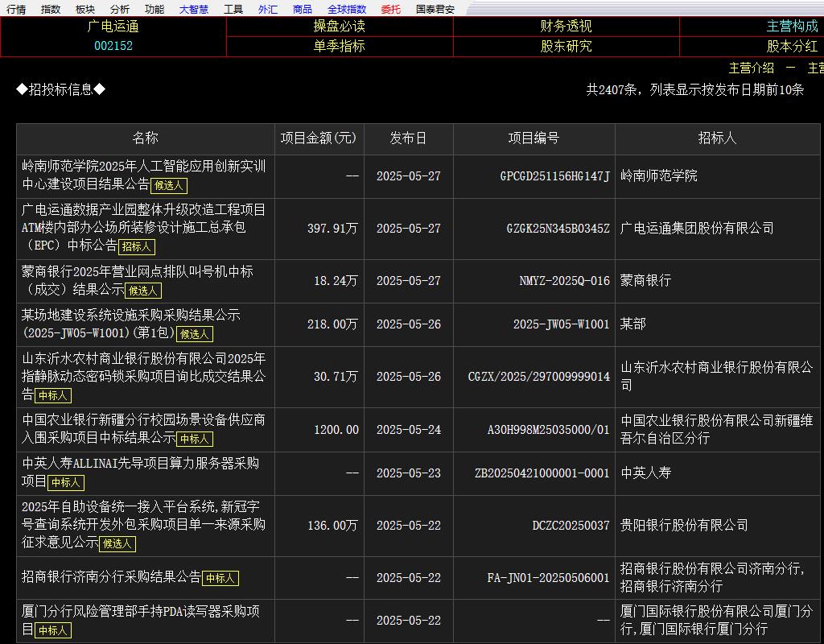Image resolution: width=824 pixels, height=644 pixels.
Task: Click the 主营介绍 link
Action: coord(752,68)
